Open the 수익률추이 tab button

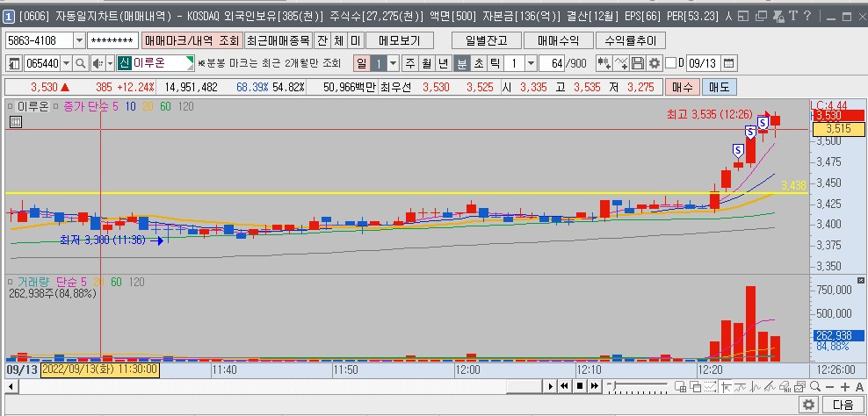[x=630, y=40]
